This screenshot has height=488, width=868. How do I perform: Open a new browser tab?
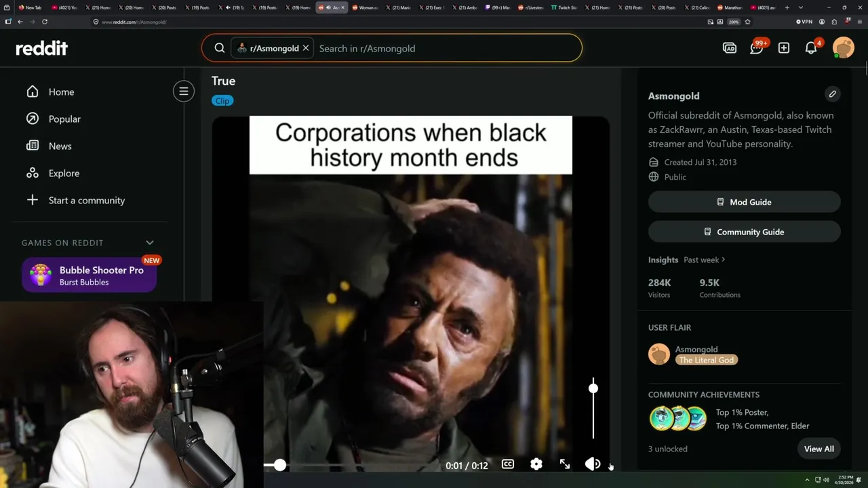(x=787, y=7)
